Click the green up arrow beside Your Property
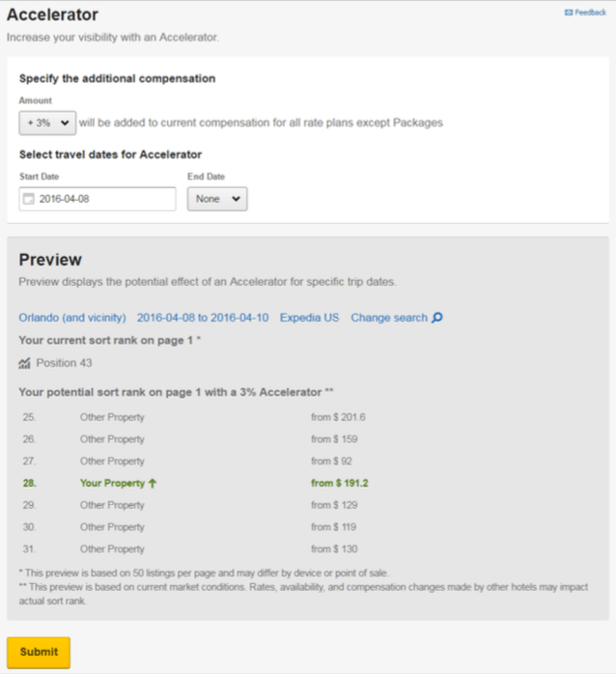The width and height of the screenshot is (616, 674). tap(153, 483)
